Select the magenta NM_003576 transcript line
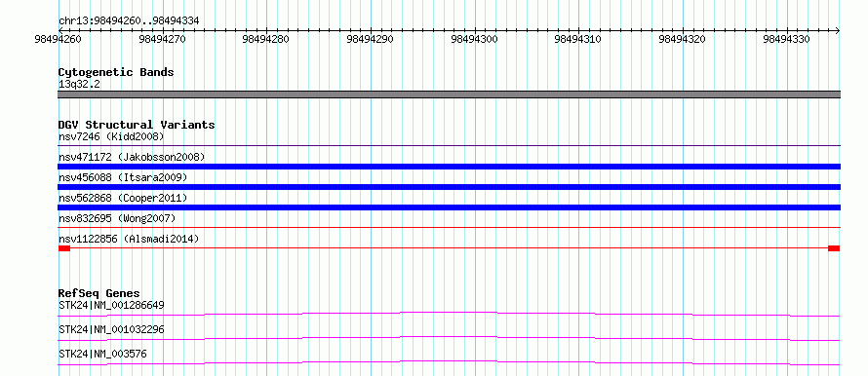This screenshot has height=376, width=868. (449, 362)
